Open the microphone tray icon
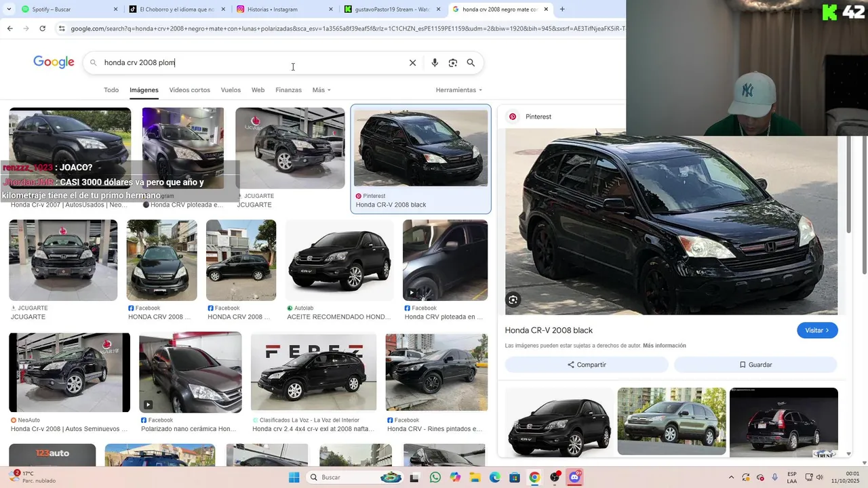 (774, 477)
